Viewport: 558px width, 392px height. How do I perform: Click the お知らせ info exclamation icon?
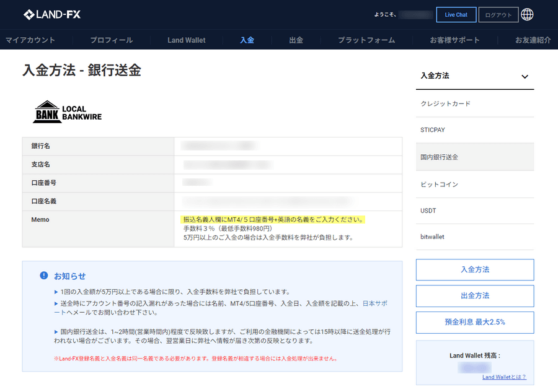[44, 276]
